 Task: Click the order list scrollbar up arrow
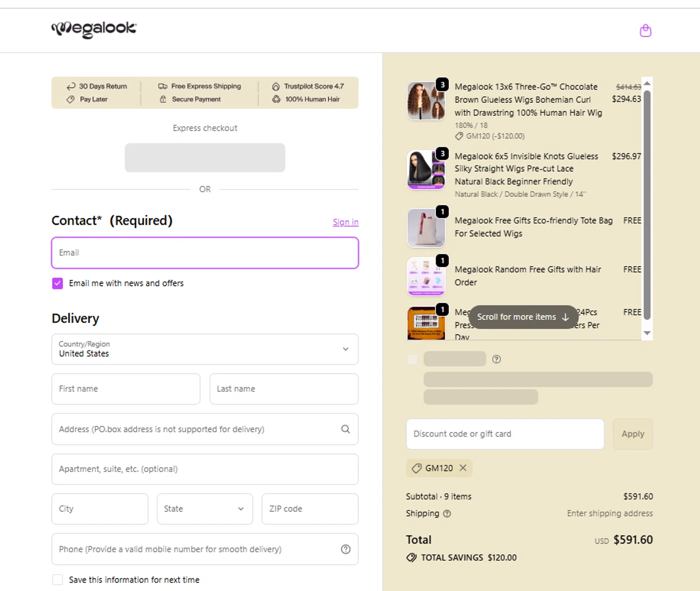point(647,83)
